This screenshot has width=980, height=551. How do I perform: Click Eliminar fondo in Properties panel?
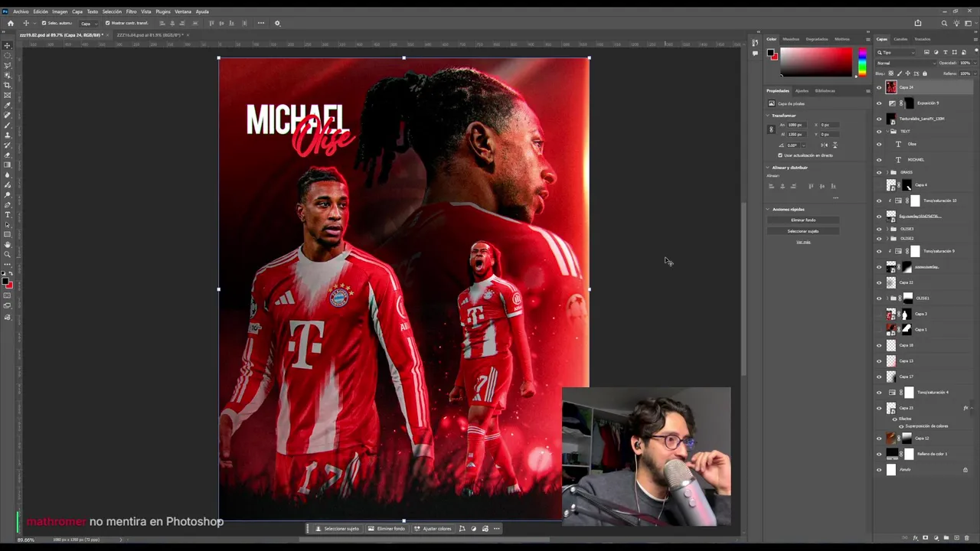pyautogui.click(x=803, y=220)
